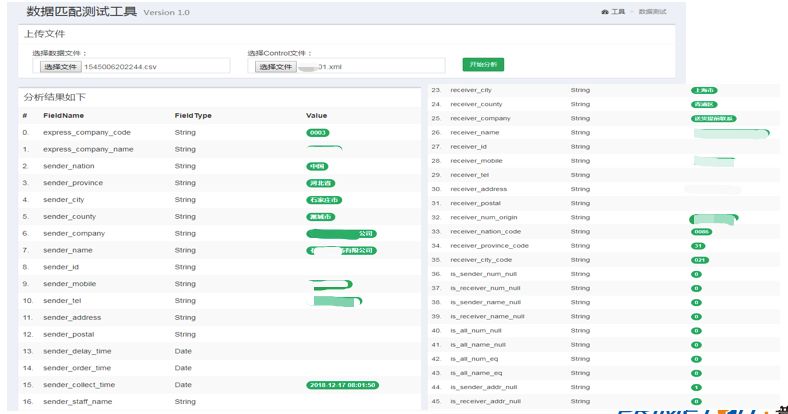Screen dimensions: 788x414
Task: Click the sender_company field name
Action: [x=74, y=234]
